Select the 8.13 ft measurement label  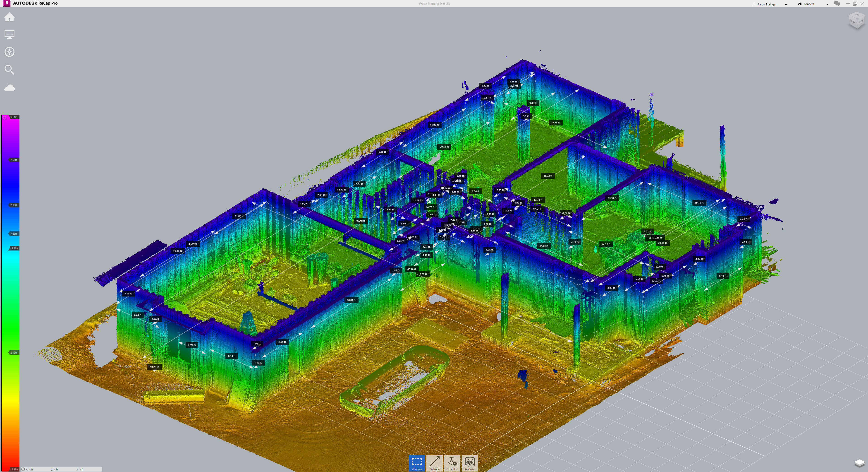click(x=232, y=356)
